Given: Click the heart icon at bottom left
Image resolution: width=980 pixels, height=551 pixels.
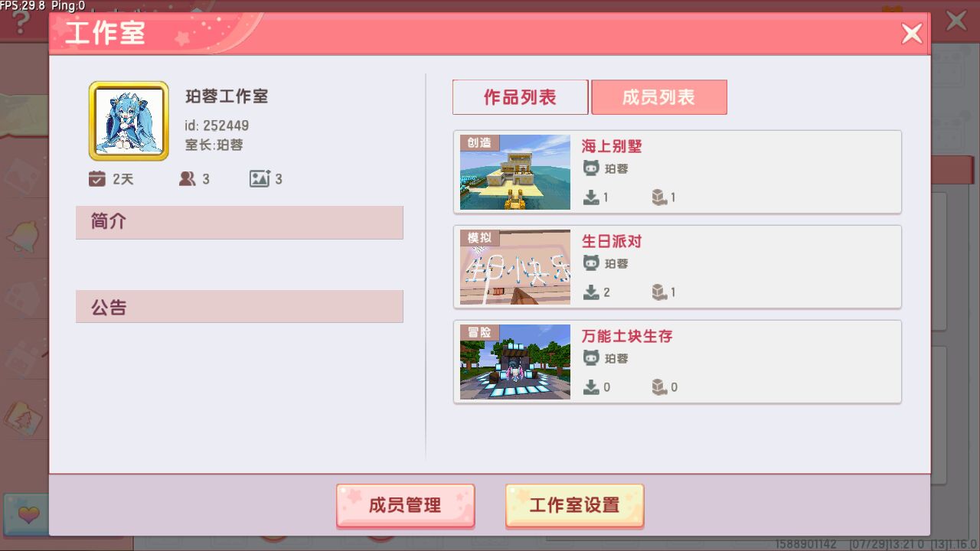Looking at the screenshot, I should (28, 514).
